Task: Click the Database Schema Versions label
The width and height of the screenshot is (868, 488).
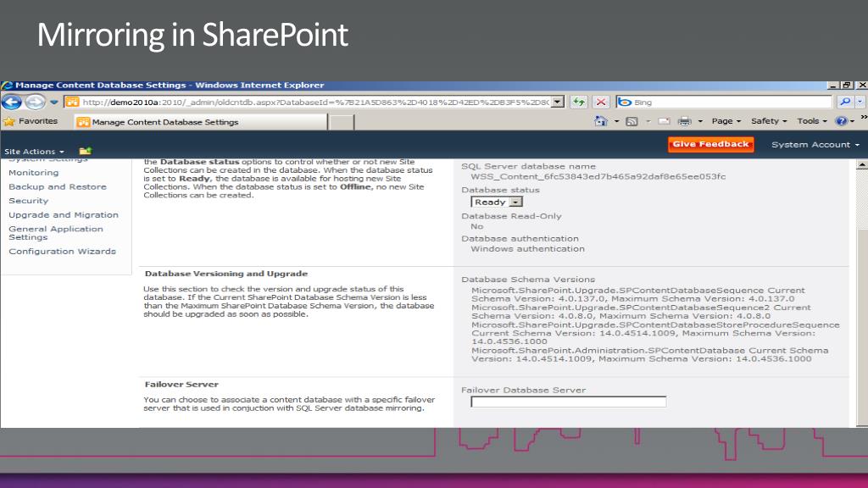Action: pos(528,280)
